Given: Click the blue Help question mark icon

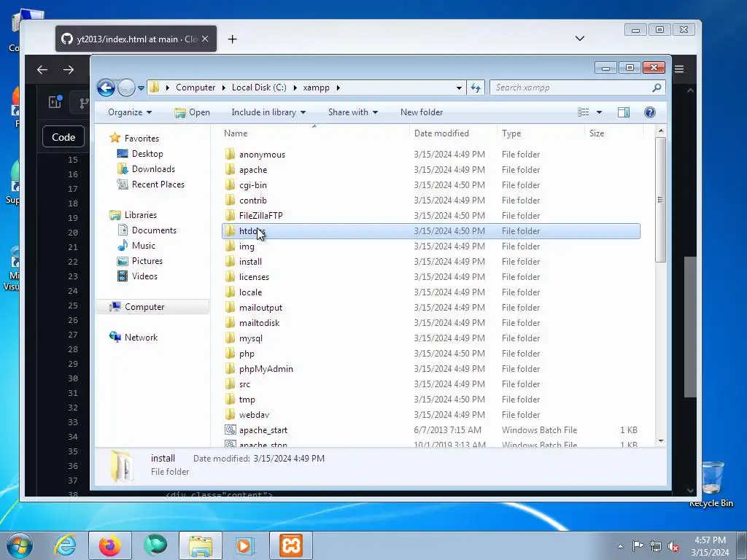Looking at the screenshot, I should click(649, 112).
